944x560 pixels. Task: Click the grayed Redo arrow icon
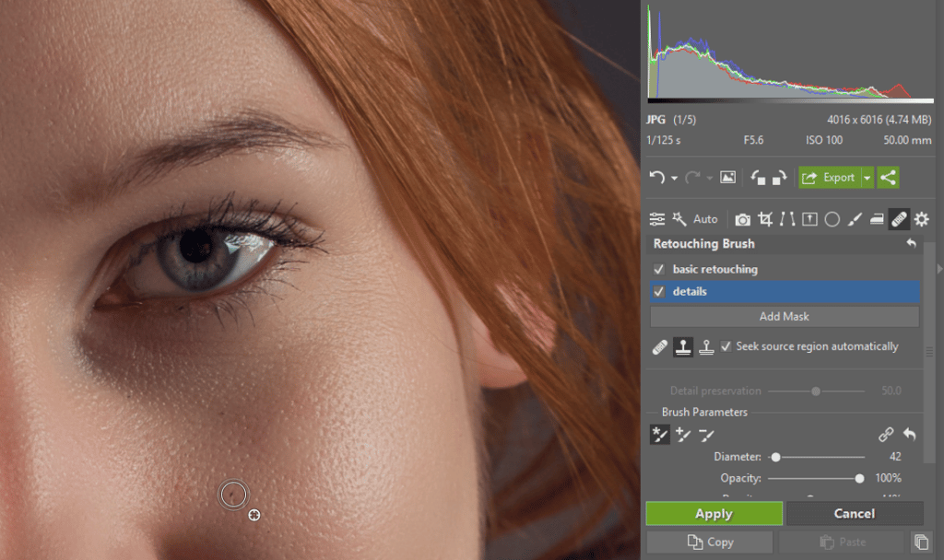click(x=692, y=178)
